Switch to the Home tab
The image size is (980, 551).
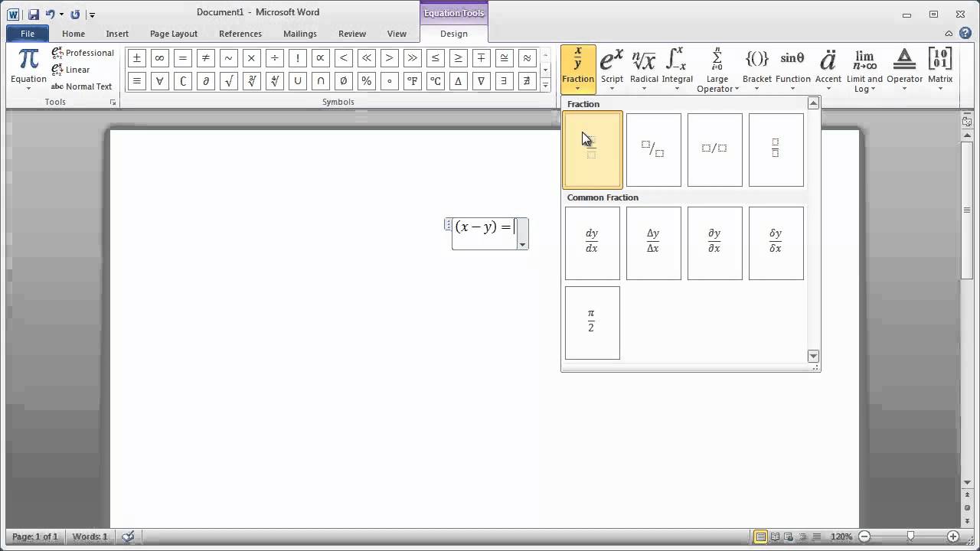pyautogui.click(x=73, y=34)
